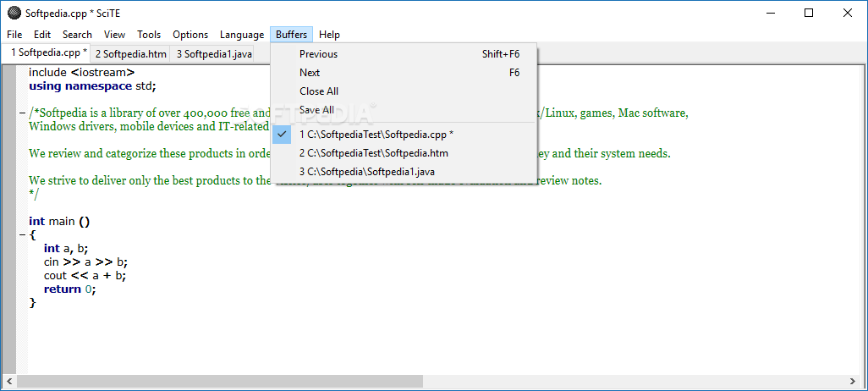Screen dimensions: 868x391
Task: Open the Edit menu
Action: pos(42,35)
